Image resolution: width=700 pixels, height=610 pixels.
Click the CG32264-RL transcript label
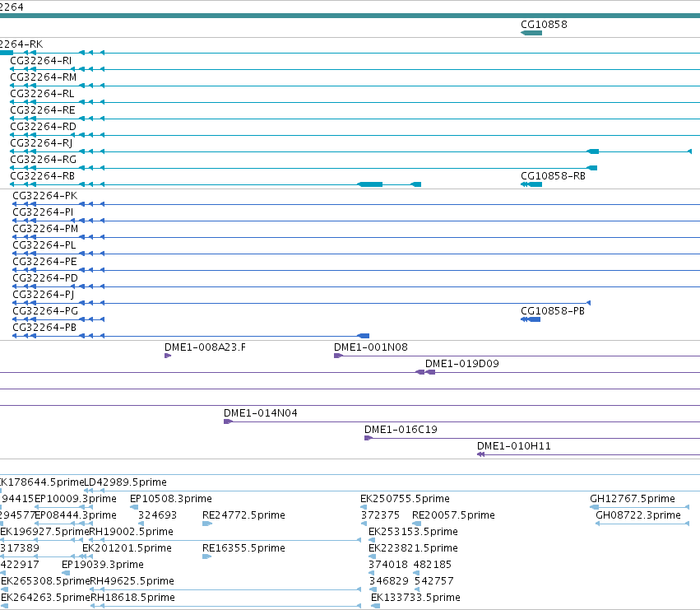[x=42, y=94]
